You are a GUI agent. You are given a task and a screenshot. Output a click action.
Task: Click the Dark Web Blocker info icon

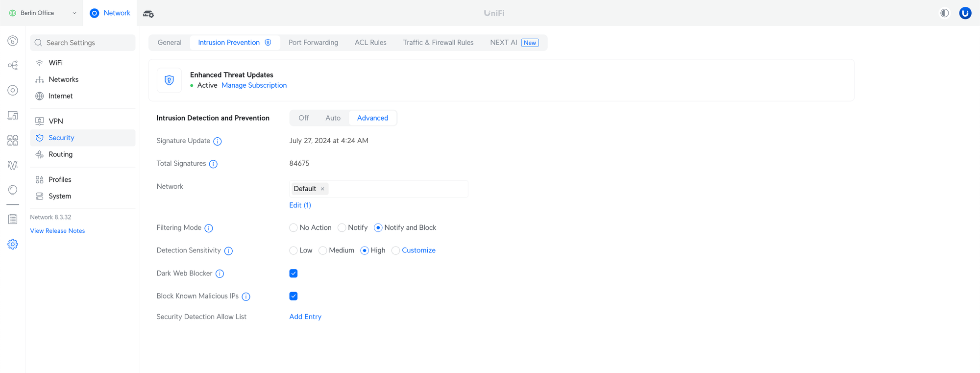click(x=220, y=274)
